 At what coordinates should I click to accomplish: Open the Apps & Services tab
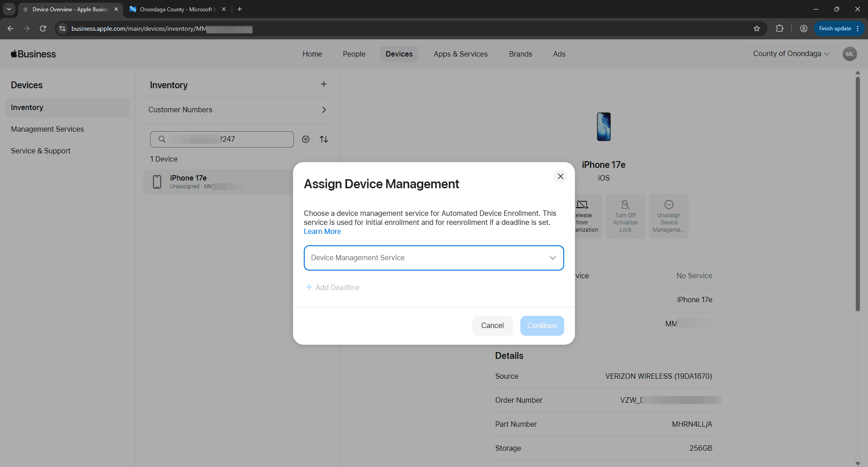point(461,54)
